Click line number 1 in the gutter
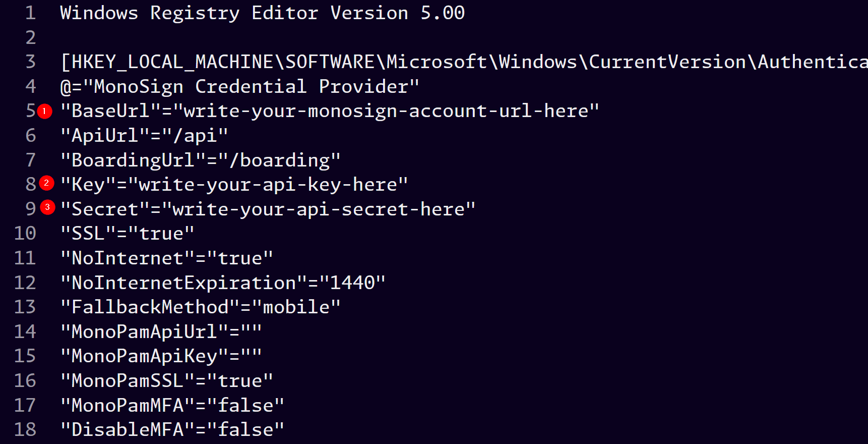This screenshot has width=868, height=444. (x=30, y=13)
